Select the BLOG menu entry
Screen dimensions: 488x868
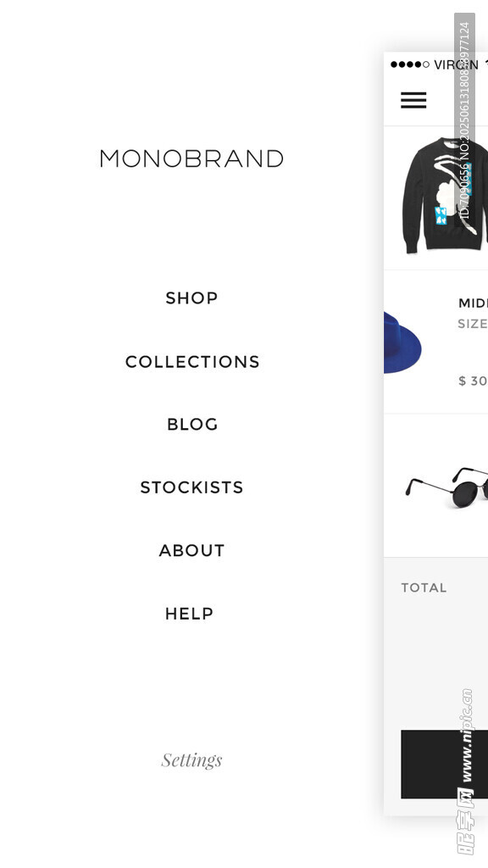coord(192,424)
